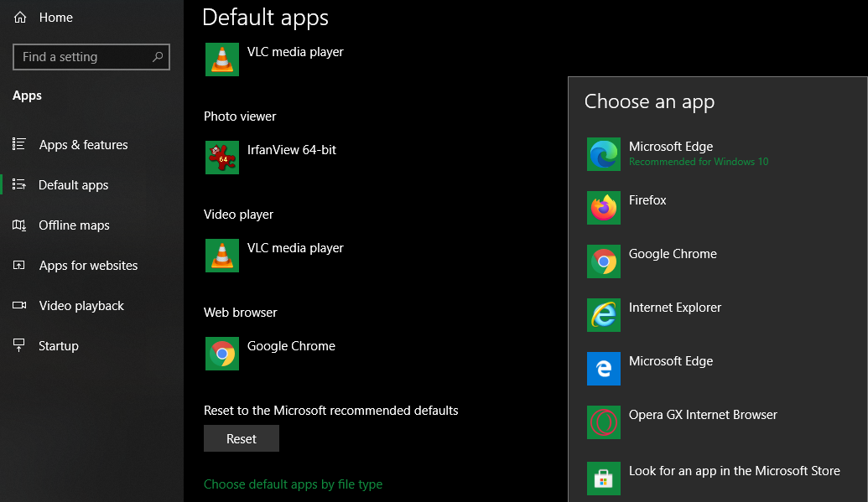Select the VLC media player music icon
Viewport: 868px width, 502px height.
pos(221,60)
